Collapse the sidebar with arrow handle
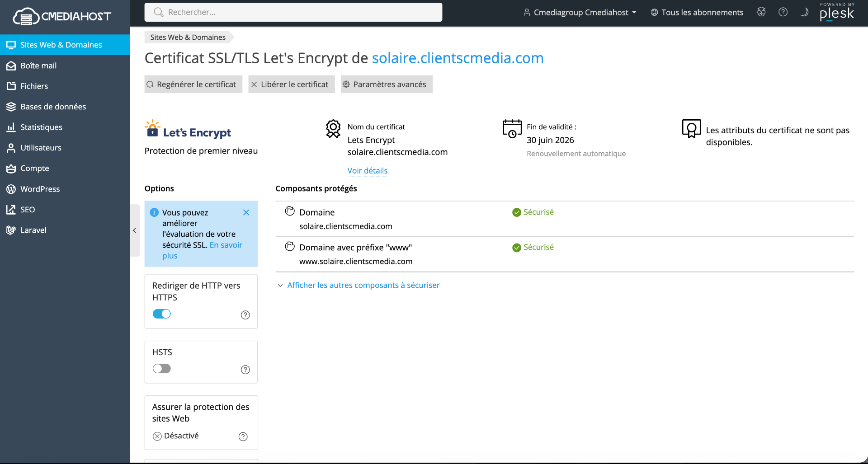 pos(134,230)
